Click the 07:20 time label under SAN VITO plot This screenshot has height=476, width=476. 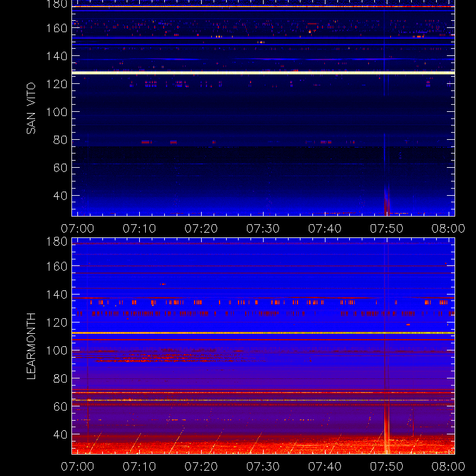tap(201, 228)
